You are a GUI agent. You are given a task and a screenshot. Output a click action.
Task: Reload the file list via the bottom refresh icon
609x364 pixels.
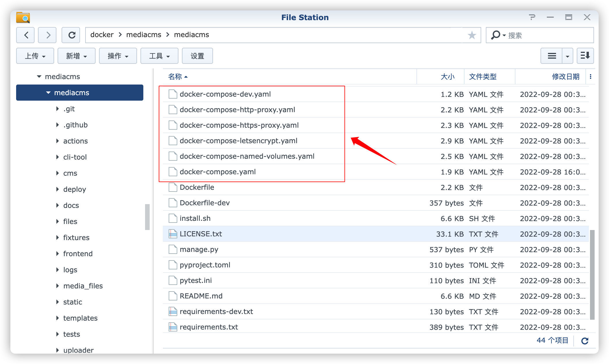(x=585, y=341)
